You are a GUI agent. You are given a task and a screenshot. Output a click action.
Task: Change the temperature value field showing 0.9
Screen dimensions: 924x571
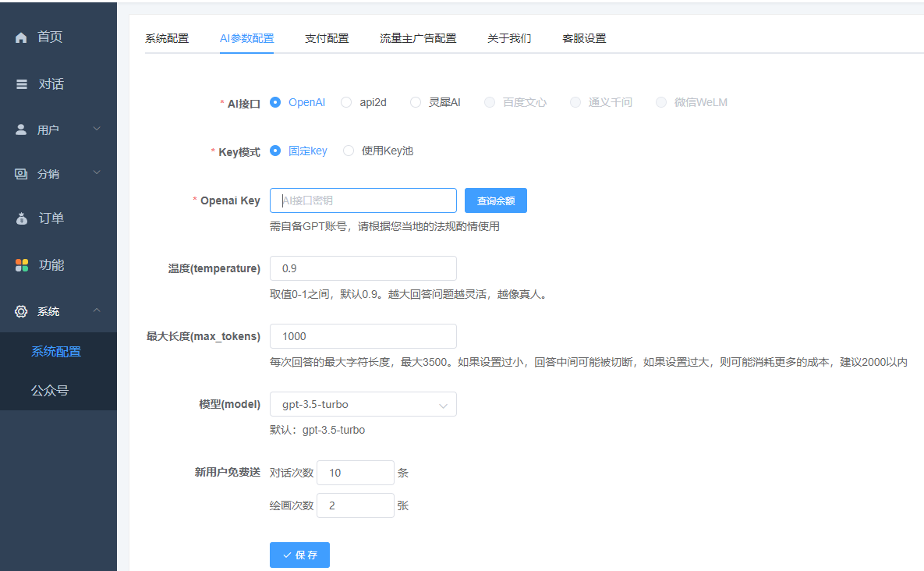coord(363,268)
